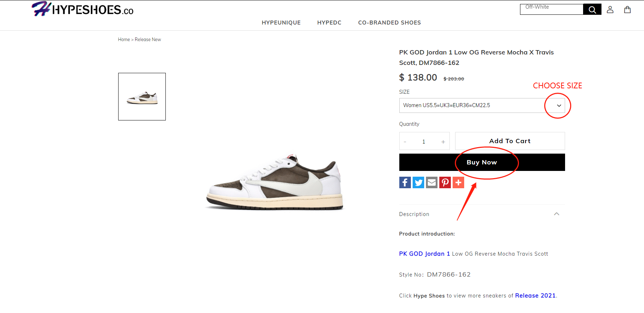This screenshot has height=313, width=644.
Task: Open the HYPEDC menu item
Action: (x=329, y=22)
